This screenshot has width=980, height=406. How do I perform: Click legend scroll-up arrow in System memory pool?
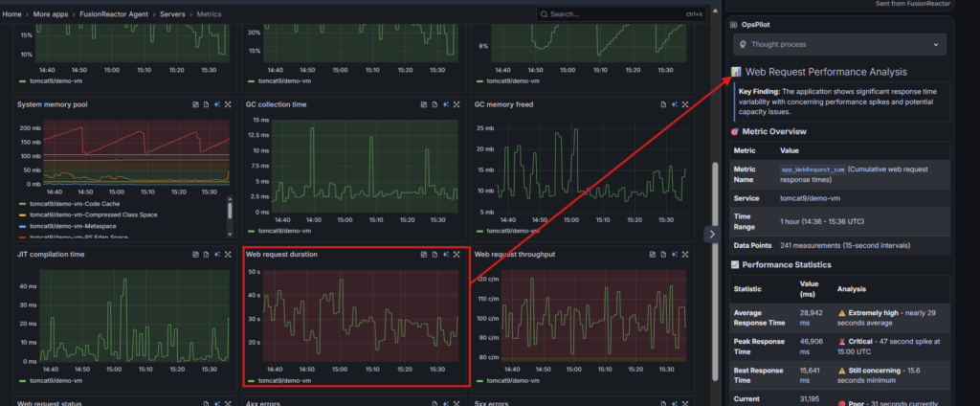coord(230,199)
